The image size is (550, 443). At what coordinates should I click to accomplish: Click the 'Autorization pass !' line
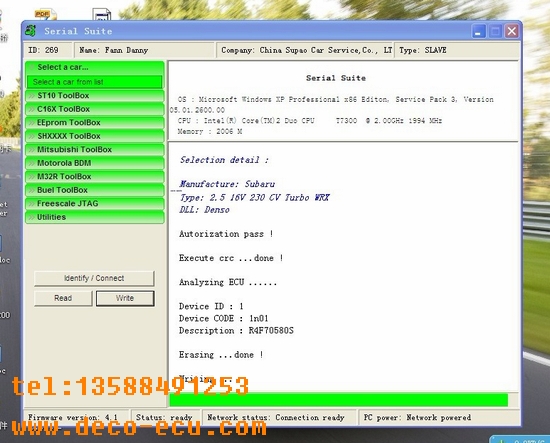[x=226, y=234]
